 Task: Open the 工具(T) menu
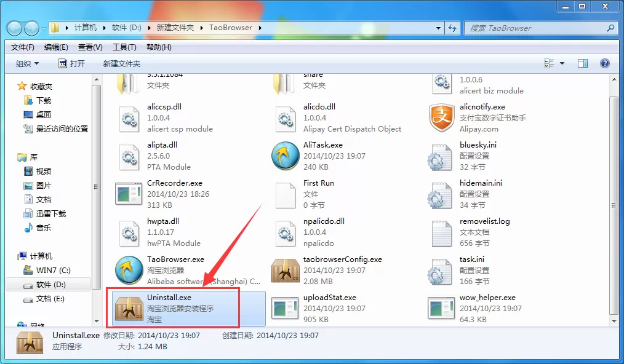124,47
